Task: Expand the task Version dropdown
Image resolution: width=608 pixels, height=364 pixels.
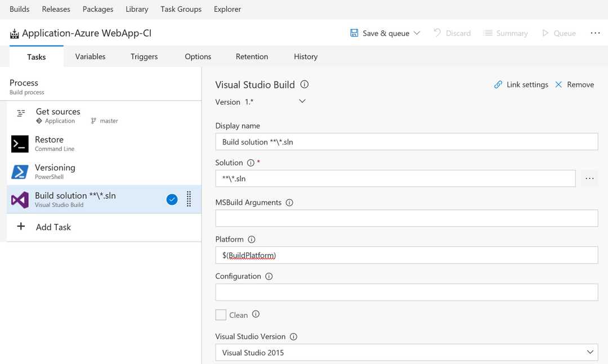Action: (x=302, y=102)
